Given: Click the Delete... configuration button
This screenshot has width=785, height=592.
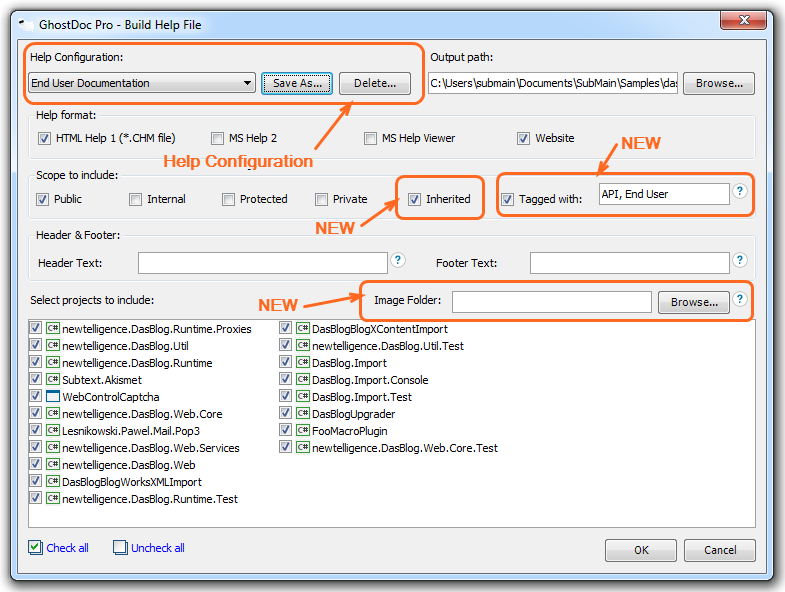Looking at the screenshot, I should pyautogui.click(x=374, y=83).
